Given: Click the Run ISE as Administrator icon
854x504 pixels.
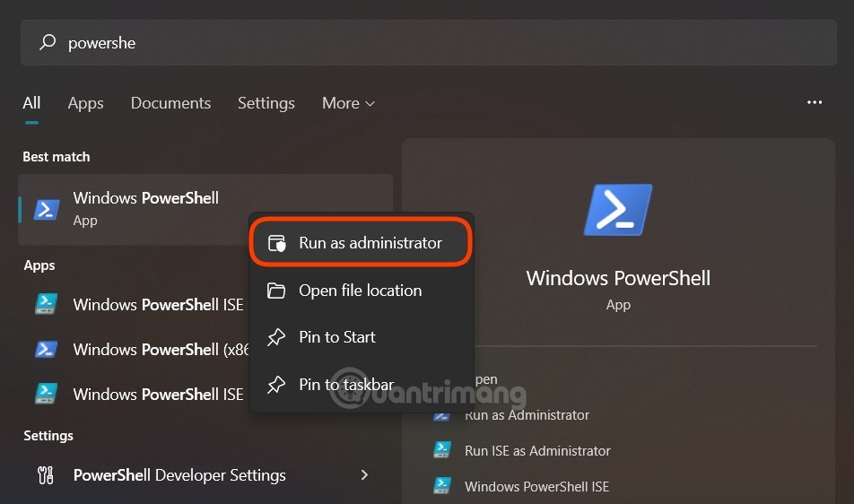Looking at the screenshot, I should click(441, 450).
